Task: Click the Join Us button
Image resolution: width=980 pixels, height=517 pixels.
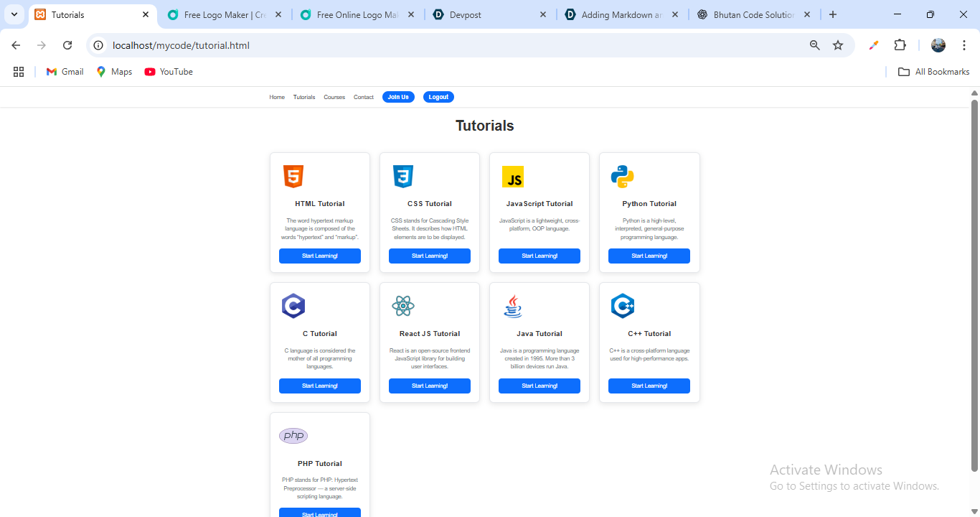Action: tap(398, 97)
